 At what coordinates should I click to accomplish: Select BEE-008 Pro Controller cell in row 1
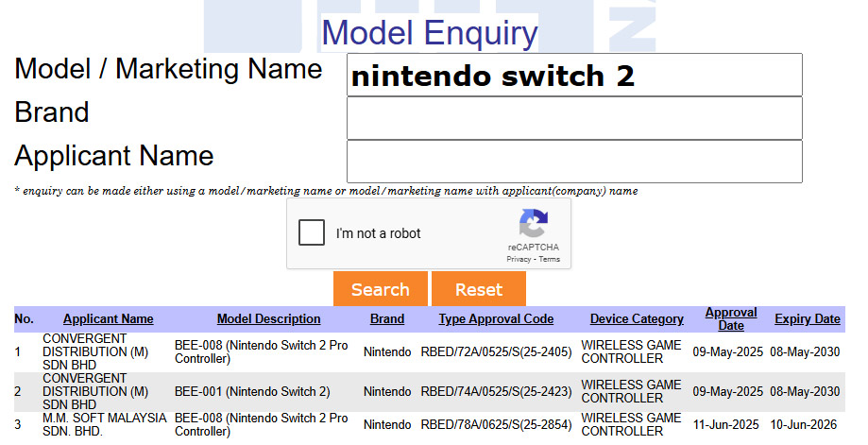pos(262,351)
